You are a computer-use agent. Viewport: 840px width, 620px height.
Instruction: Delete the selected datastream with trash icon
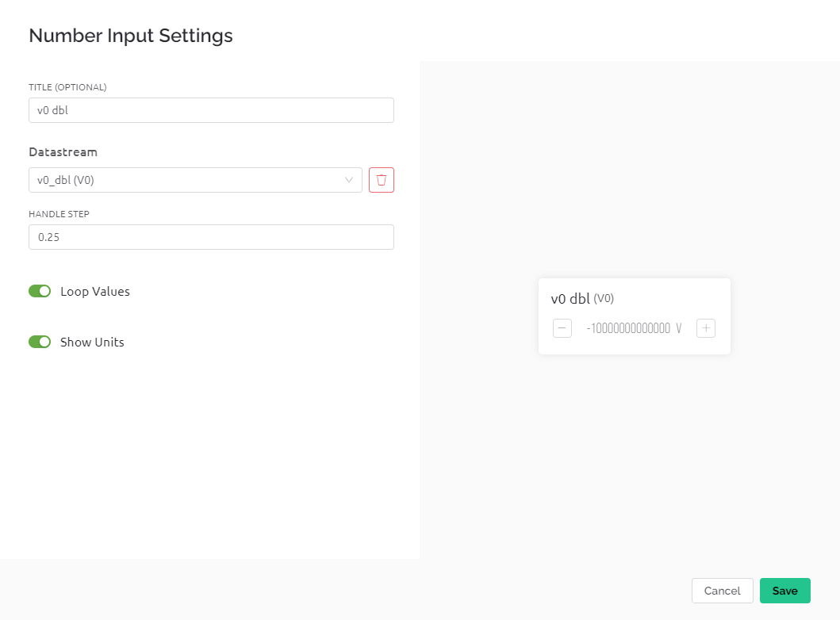382,180
